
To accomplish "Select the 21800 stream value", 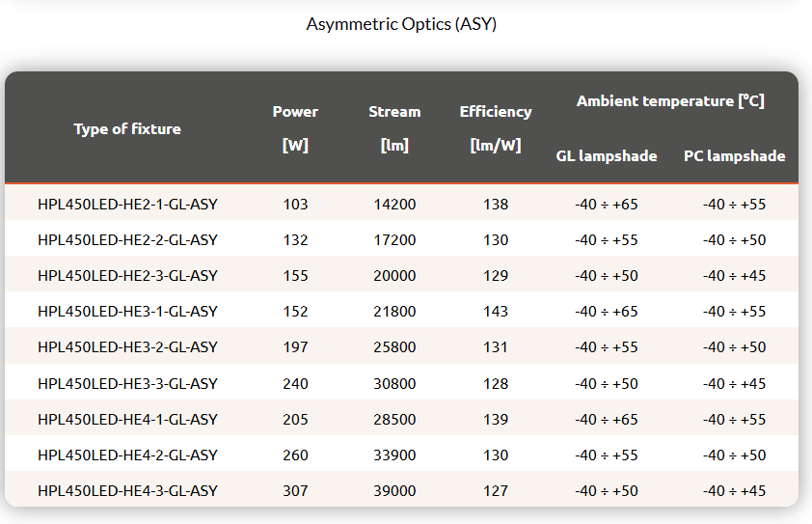I will pos(394,312).
